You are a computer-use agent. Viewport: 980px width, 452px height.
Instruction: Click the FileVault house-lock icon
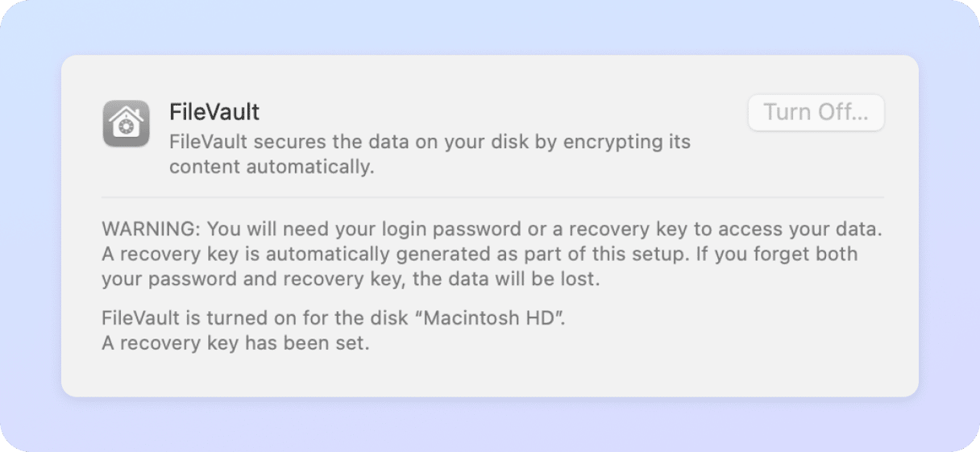coord(126,124)
